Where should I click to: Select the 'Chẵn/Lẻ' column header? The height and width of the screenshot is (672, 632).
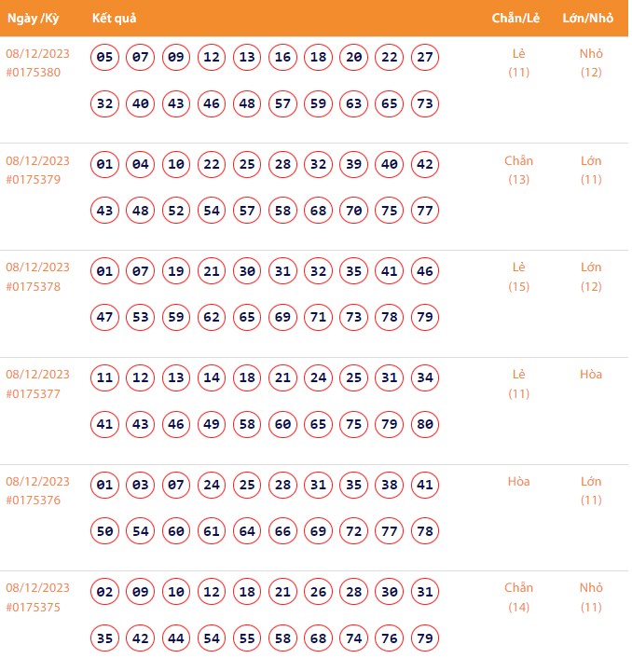point(517,19)
